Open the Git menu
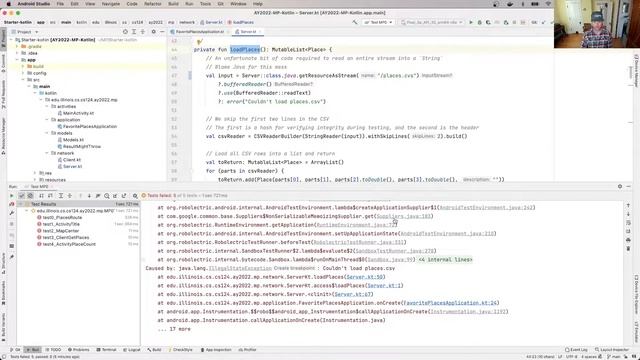This screenshot has width=640, height=360. tap(220, 4)
